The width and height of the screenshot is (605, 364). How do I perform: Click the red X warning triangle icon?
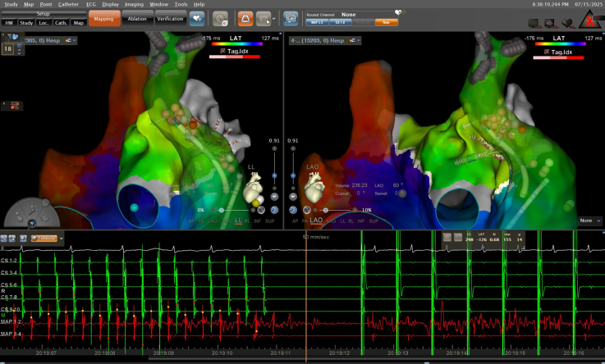589,20
